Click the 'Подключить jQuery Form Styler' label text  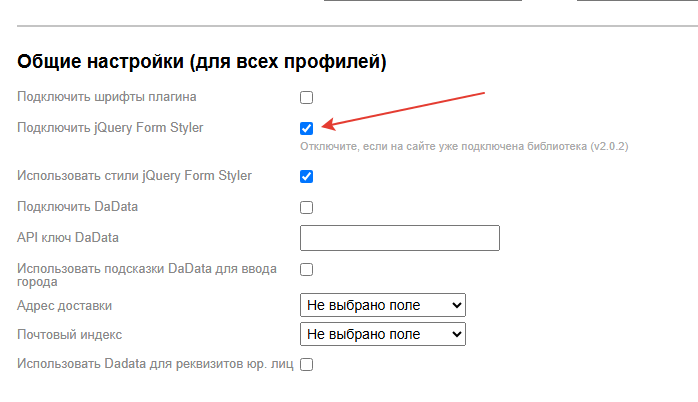110,128
